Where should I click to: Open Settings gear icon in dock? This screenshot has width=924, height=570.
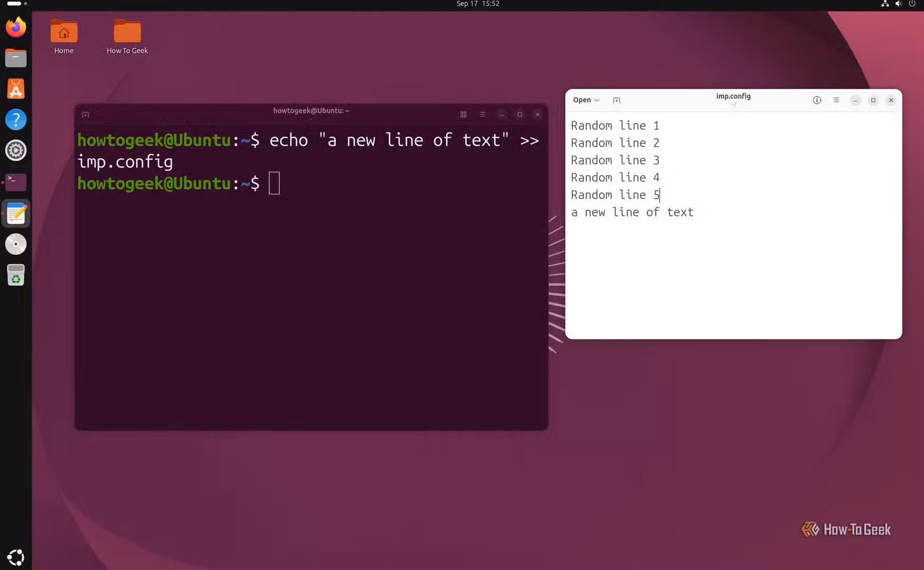tap(16, 150)
